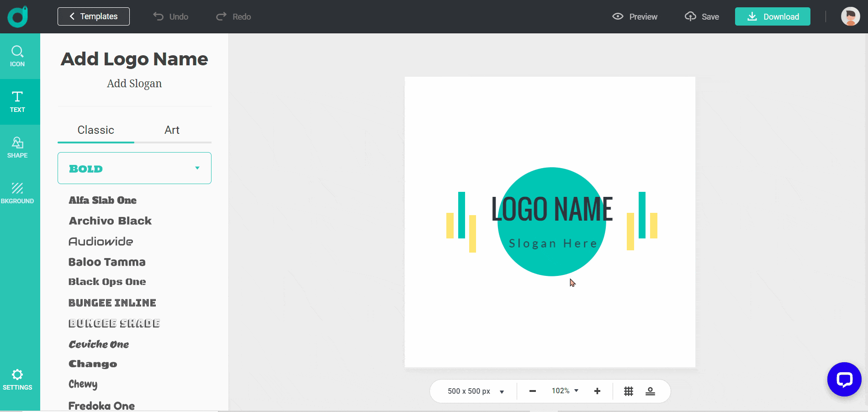The height and width of the screenshot is (412, 868).
Task: Select the LOGO NAME text on canvas
Action: pos(552,209)
